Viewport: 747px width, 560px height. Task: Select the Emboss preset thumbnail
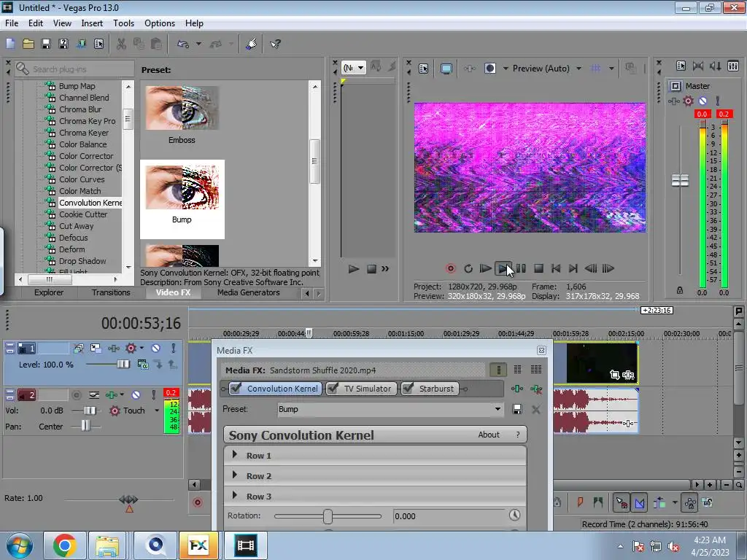(x=182, y=108)
